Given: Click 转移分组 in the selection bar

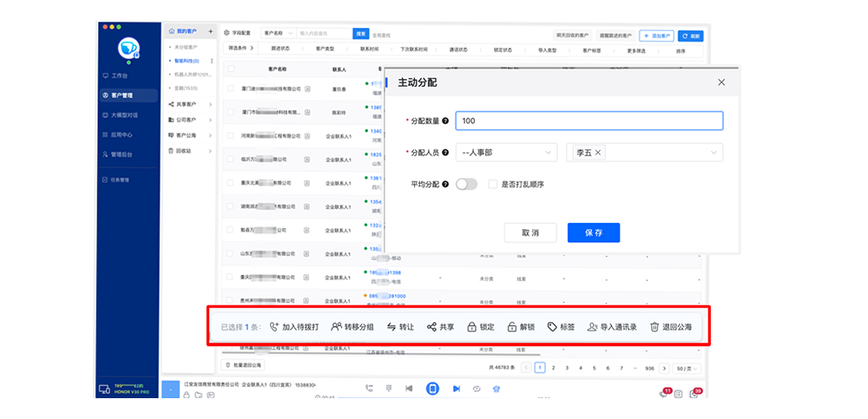Looking at the screenshot, I should 352,327.
